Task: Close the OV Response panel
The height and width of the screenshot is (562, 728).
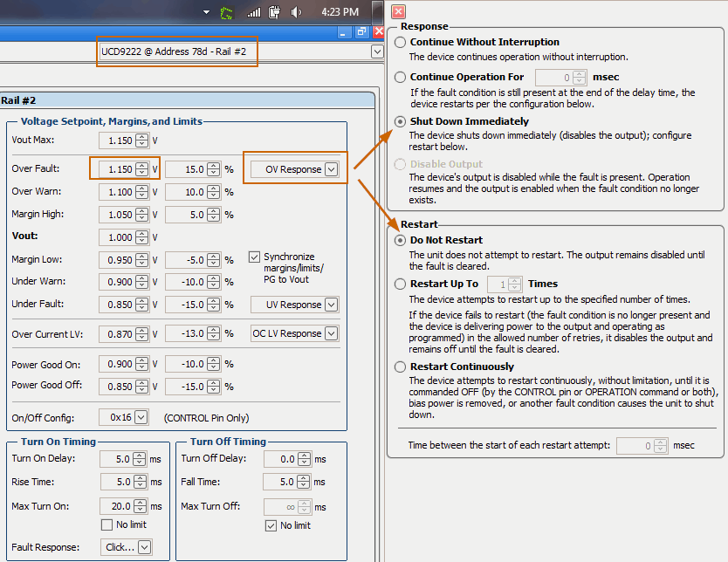Action: pos(398,11)
